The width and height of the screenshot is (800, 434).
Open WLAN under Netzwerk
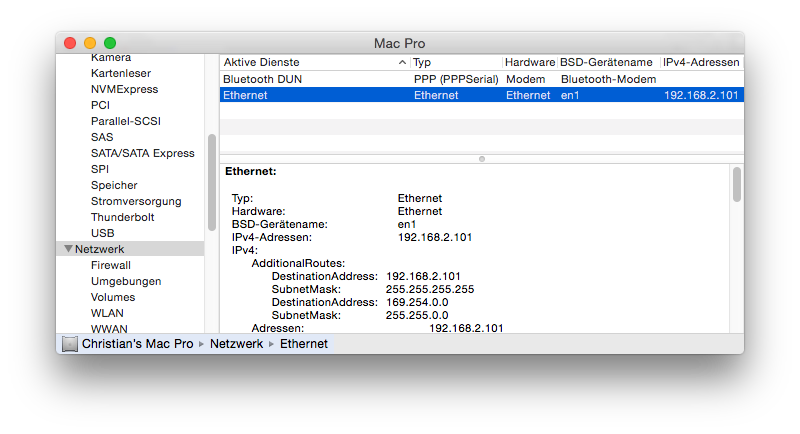point(107,313)
